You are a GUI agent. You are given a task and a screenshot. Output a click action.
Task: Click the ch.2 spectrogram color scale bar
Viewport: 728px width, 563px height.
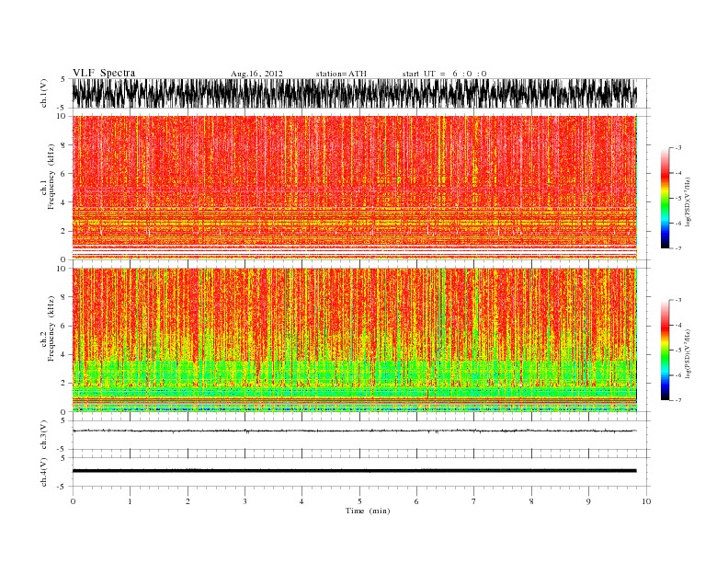click(x=665, y=350)
